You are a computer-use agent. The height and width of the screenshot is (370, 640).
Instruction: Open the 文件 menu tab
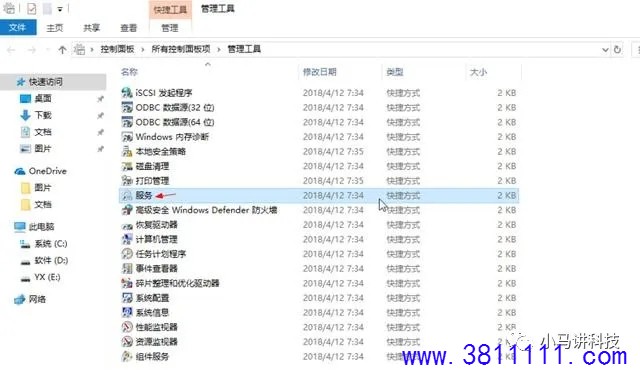coord(18,28)
